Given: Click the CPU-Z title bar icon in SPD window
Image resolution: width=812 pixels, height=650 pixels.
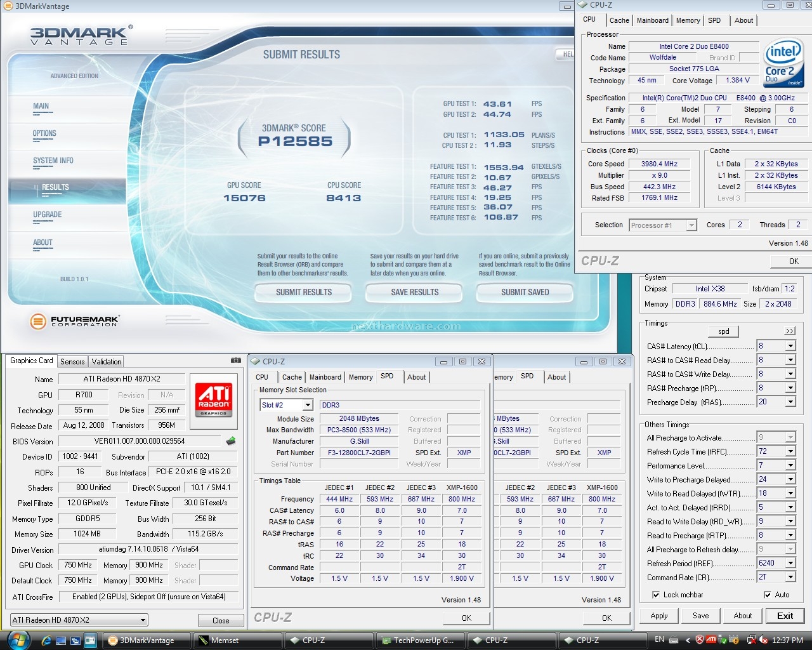Looking at the screenshot, I should (x=256, y=361).
